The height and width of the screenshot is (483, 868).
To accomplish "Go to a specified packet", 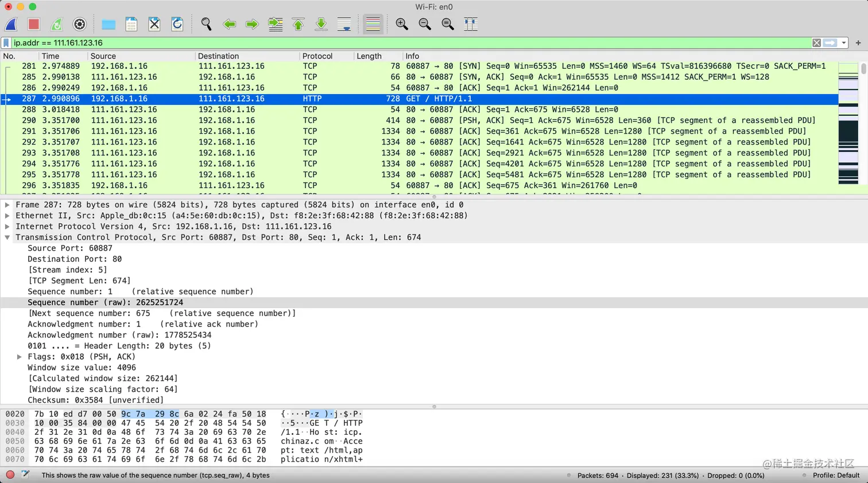I will click(276, 24).
